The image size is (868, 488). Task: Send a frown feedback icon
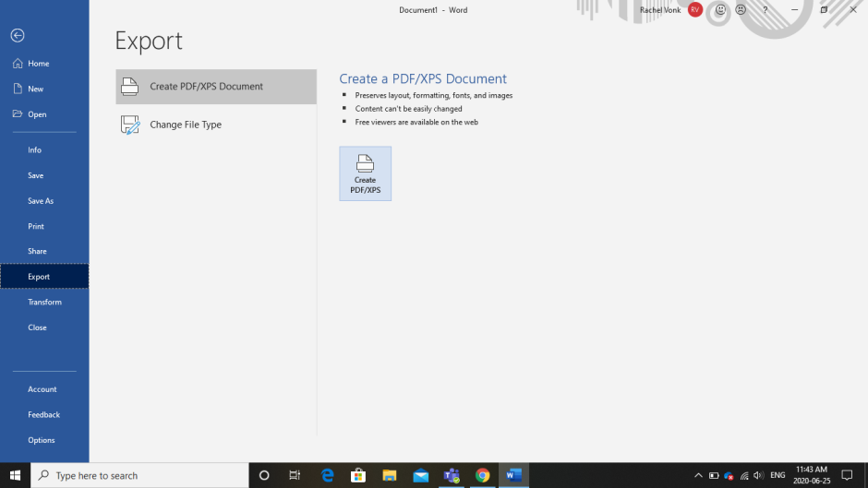coord(741,10)
